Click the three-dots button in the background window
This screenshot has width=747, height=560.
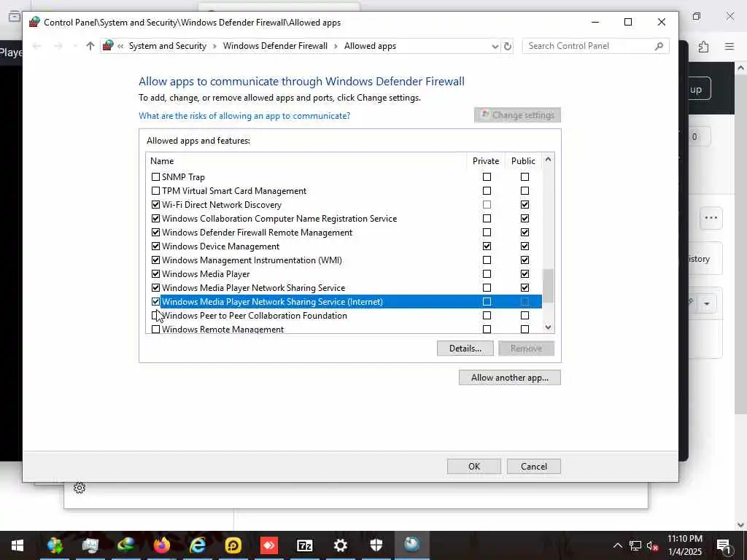711,217
